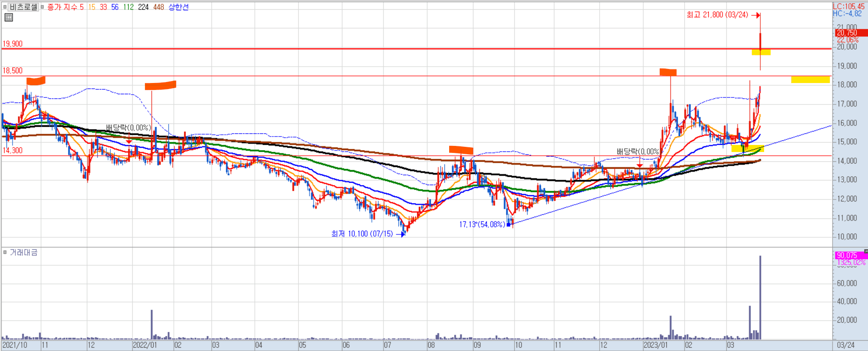Click the 20,000 volume axis label in the 거래대금 panel
This screenshot has height=351, width=868.
pos(847,320)
